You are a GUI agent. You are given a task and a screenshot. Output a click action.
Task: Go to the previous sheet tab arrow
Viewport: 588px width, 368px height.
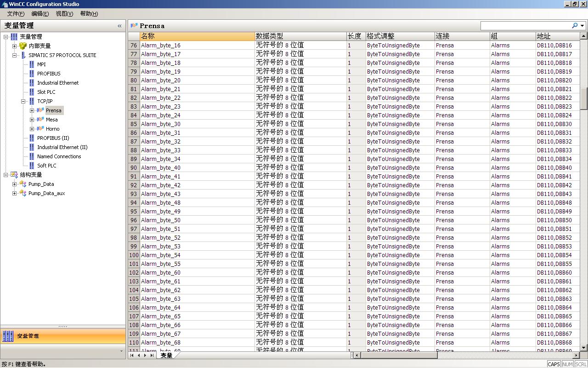coord(139,355)
